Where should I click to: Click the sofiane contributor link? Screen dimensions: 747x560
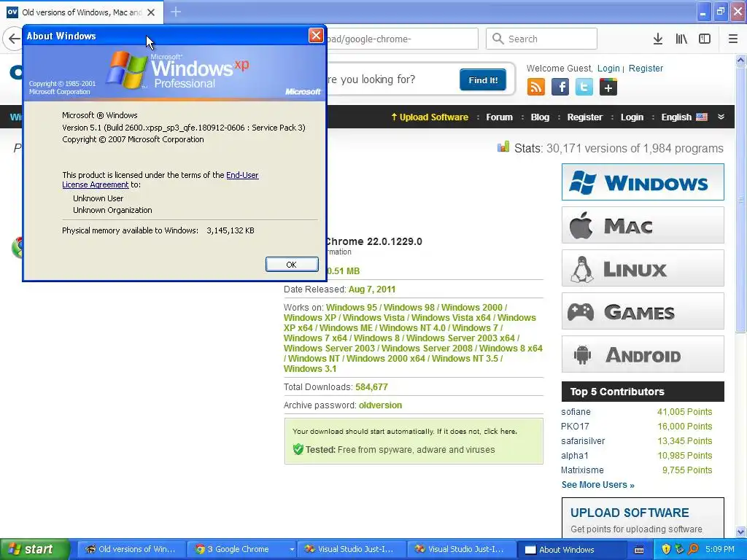click(576, 412)
